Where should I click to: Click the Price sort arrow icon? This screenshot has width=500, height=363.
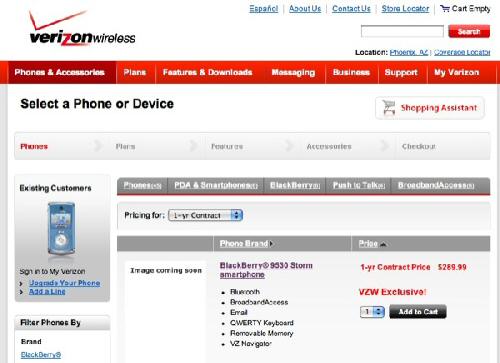click(383, 244)
